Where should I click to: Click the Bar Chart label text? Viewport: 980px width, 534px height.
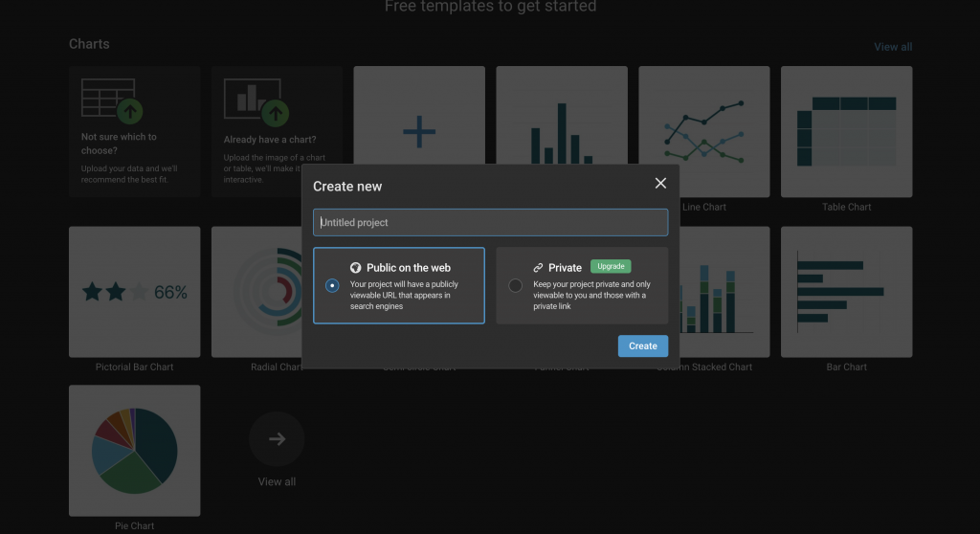pos(846,367)
